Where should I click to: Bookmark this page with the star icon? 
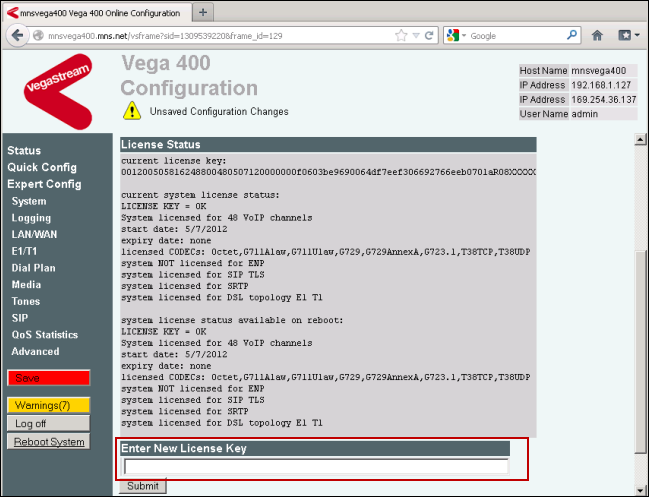tap(400, 35)
